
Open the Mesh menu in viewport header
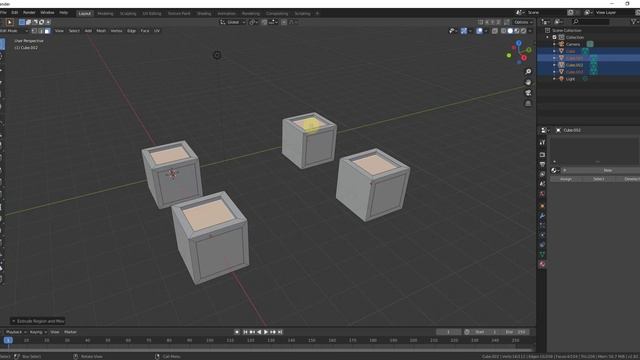point(101,31)
